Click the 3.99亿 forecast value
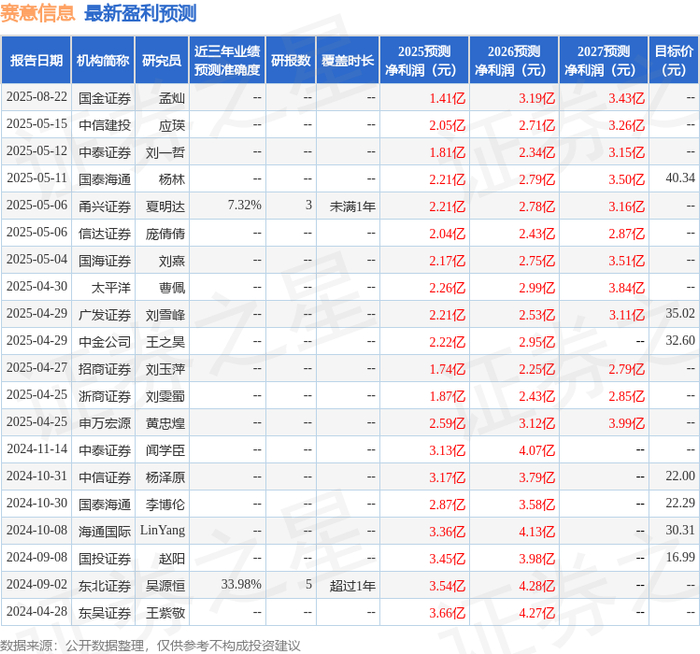 626,423
